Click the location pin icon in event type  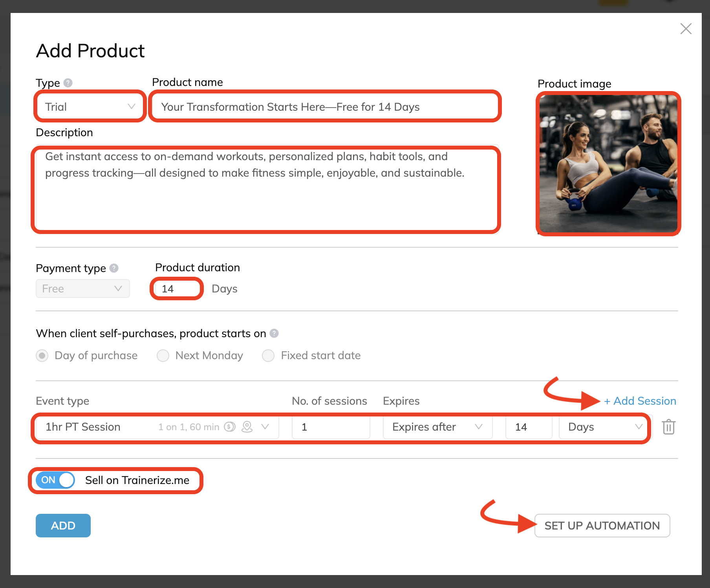[x=247, y=427]
